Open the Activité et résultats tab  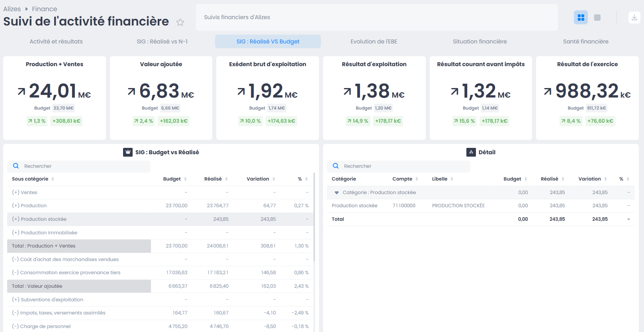(56, 41)
